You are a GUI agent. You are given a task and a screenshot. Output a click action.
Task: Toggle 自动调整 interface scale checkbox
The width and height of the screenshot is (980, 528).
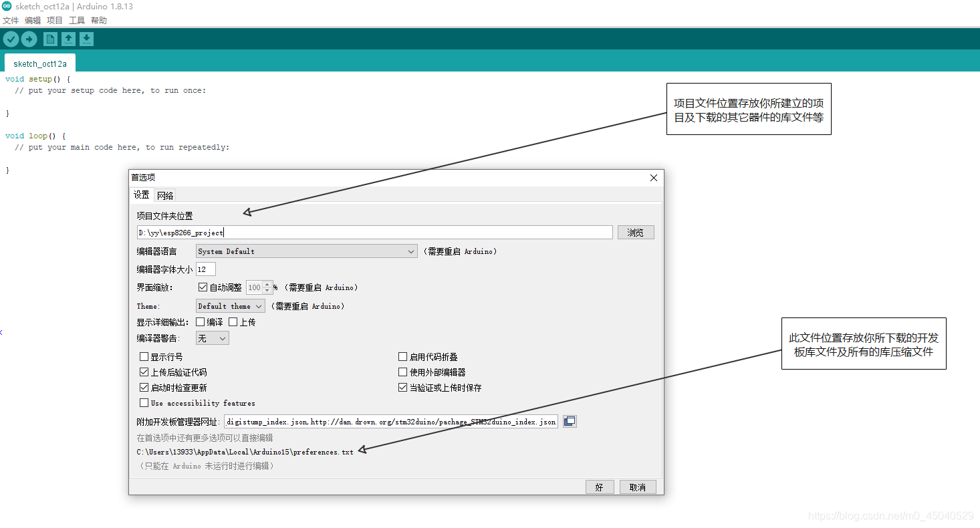click(203, 287)
